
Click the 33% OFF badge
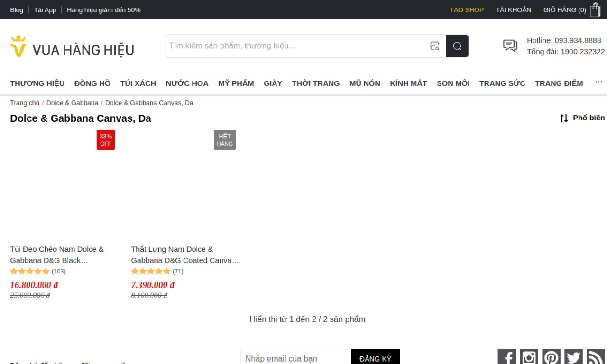[x=106, y=140]
